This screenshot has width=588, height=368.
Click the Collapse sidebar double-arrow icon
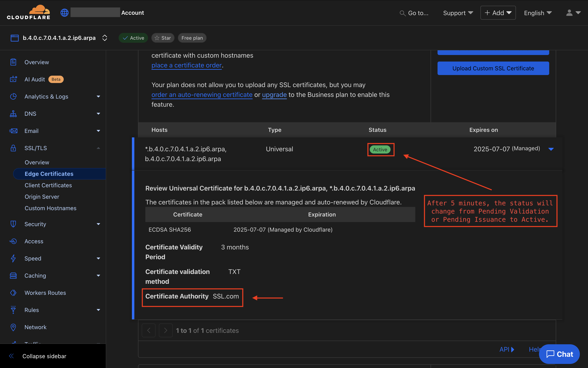(11, 356)
